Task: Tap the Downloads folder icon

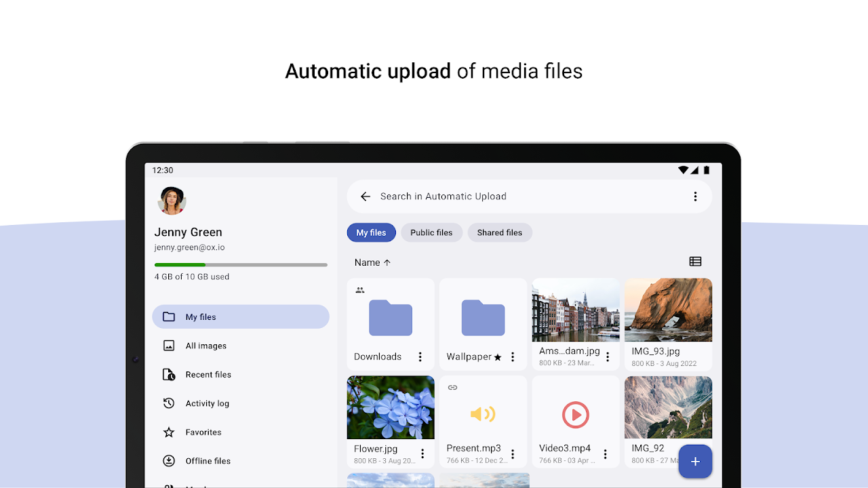Action: coord(391,318)
